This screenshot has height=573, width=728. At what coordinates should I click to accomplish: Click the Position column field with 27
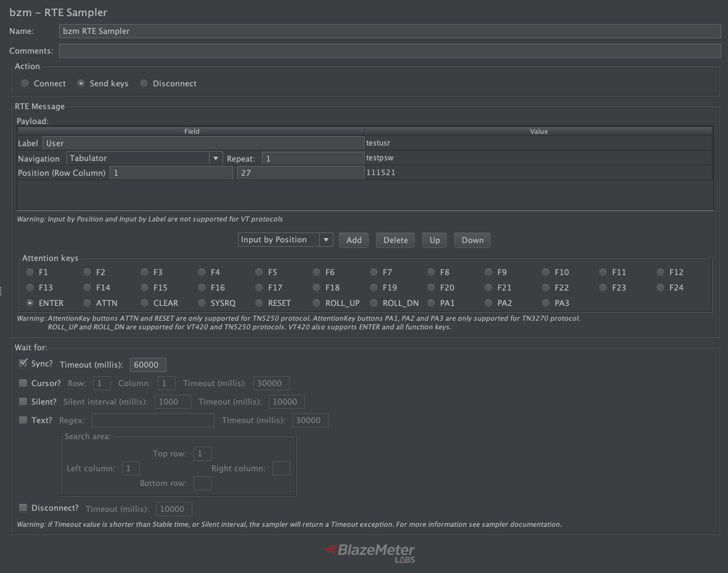coord(300,173)
